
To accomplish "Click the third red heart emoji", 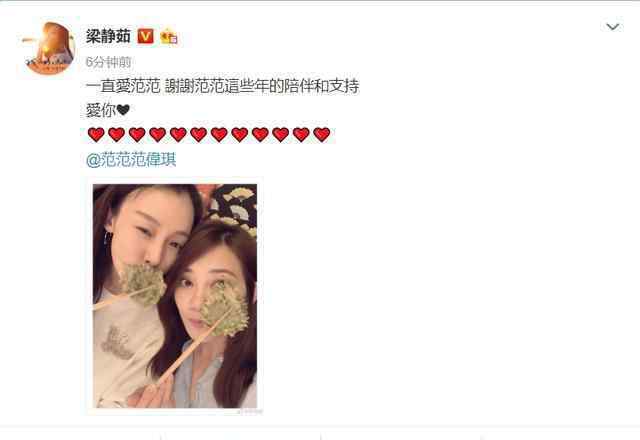I will pyautogui.click(x=137, y=134).
